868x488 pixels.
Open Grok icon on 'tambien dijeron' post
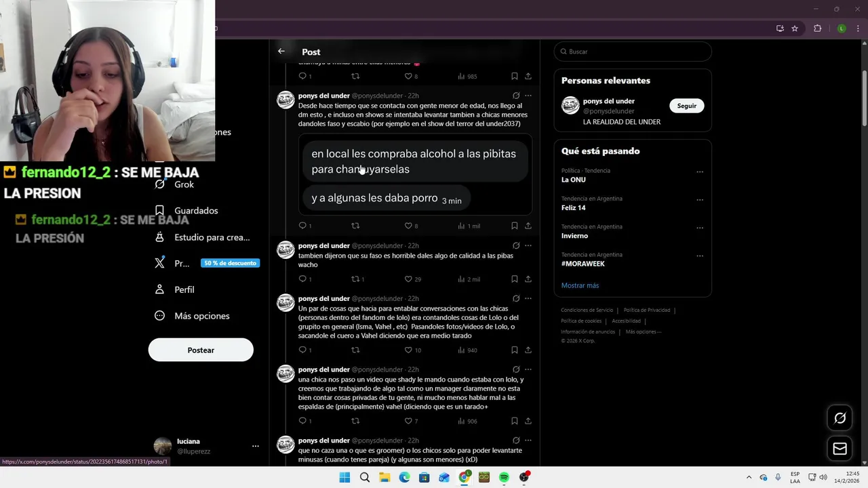[x=516, y=245]
